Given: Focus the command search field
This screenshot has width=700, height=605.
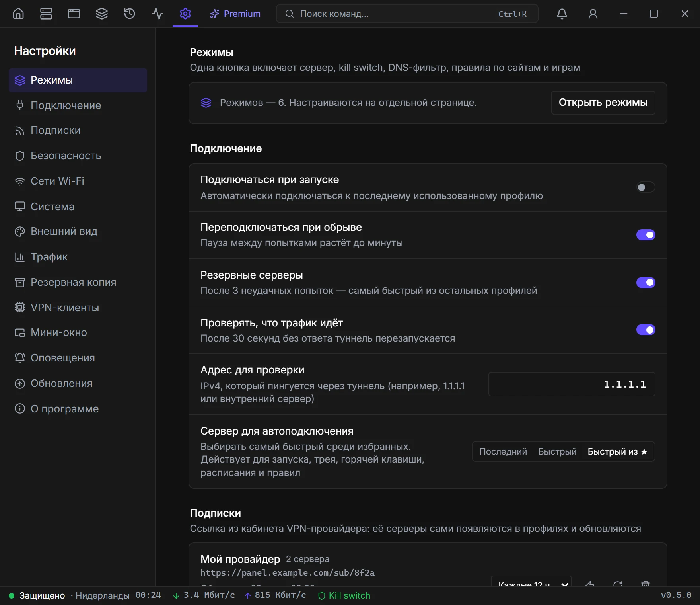Looking at the screenshot, I should click(x=407, y=14).
